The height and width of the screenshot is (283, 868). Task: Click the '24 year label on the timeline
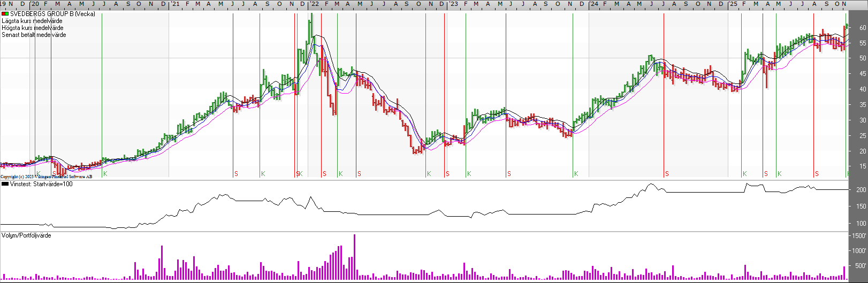594,4
